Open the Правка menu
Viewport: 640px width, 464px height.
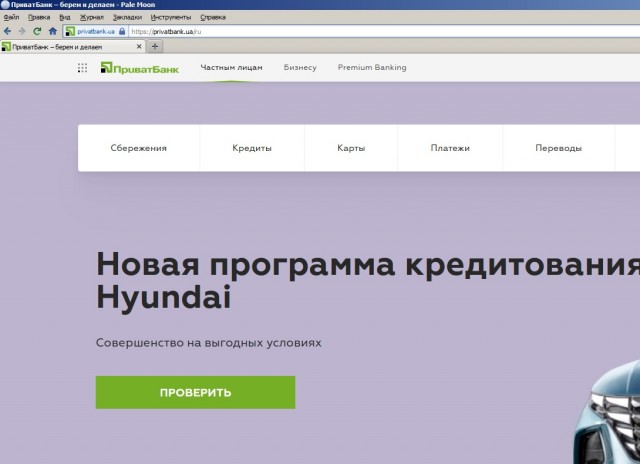coord(39,17)
